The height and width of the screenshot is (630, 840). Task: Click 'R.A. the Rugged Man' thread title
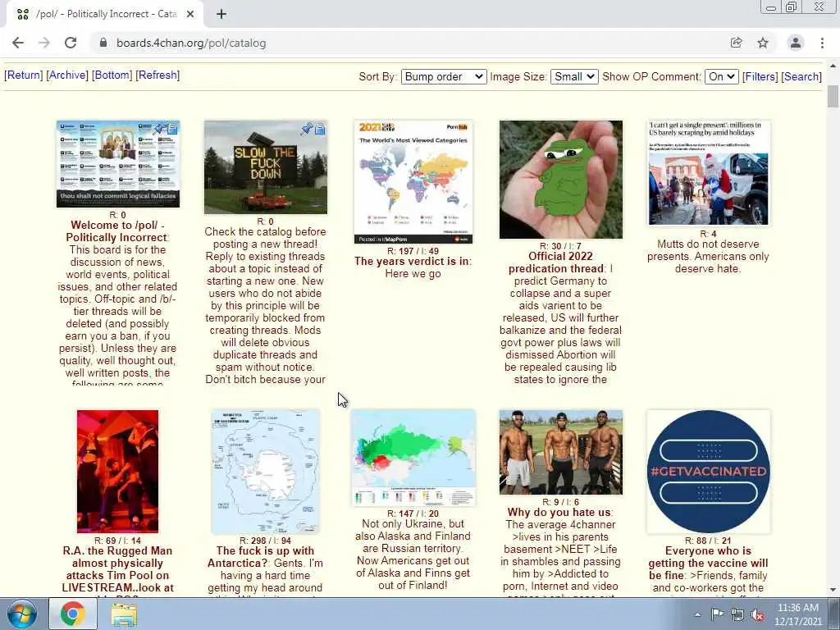[117, 569]
